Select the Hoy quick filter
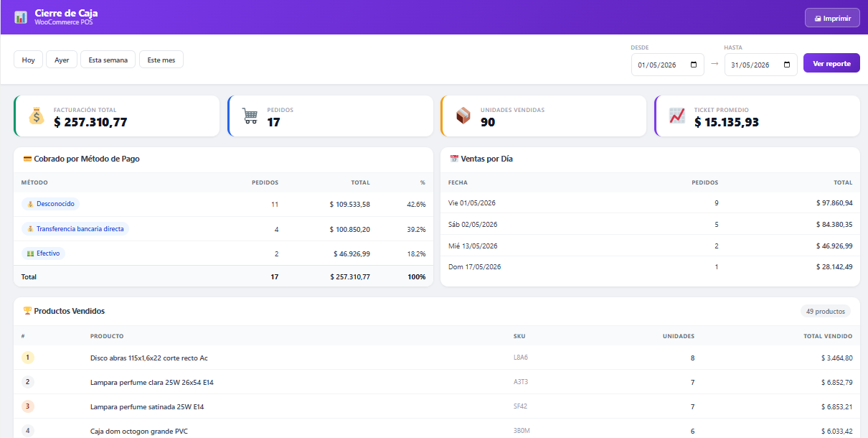The height and width of the screenshot is (438, 868). [28, 60]
